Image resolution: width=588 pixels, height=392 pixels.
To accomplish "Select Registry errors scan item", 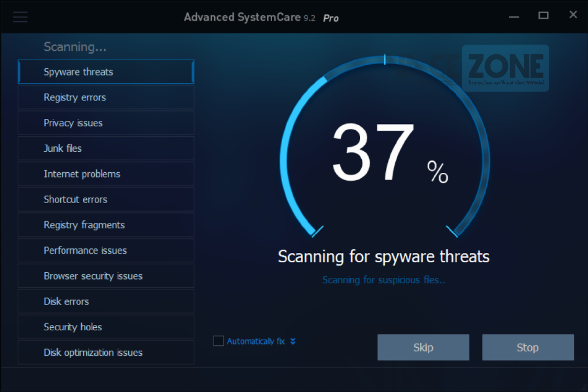I will (x=106, y=97).
